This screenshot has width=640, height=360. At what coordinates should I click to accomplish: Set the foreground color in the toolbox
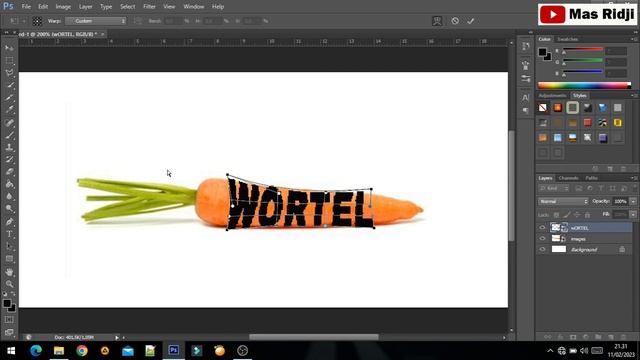click(x=7, y=303)
